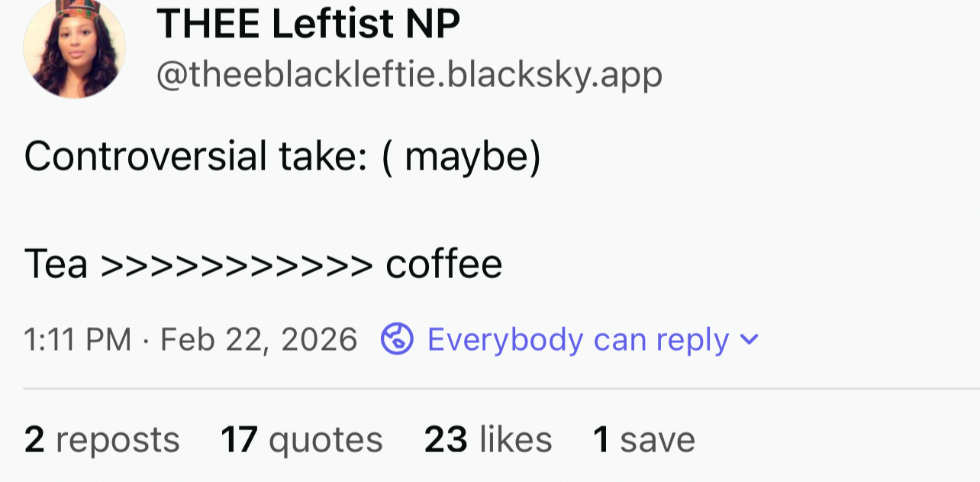Open the THEE Leftist NP display name
The width and height of the screenshot is (980, 482).
[x=308, y=24]
